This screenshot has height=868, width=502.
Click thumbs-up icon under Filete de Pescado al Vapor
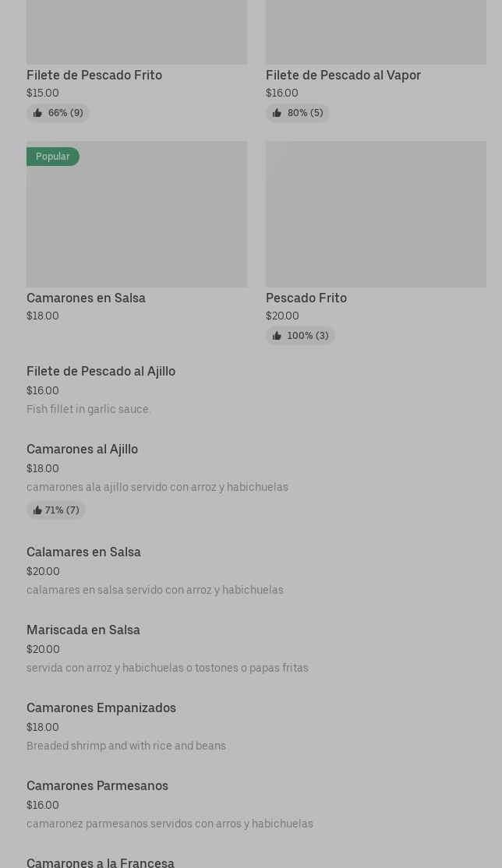tap(277, 113)
